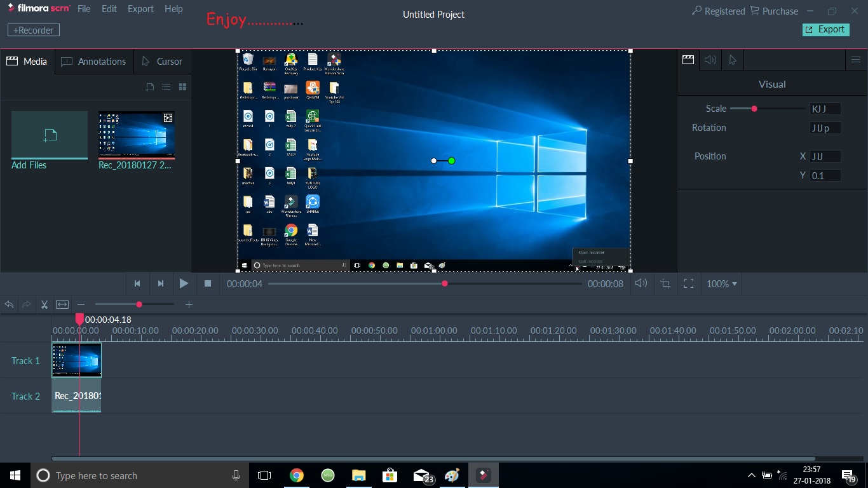Click the timeline zoom slider handle

(x=139, y=304)
